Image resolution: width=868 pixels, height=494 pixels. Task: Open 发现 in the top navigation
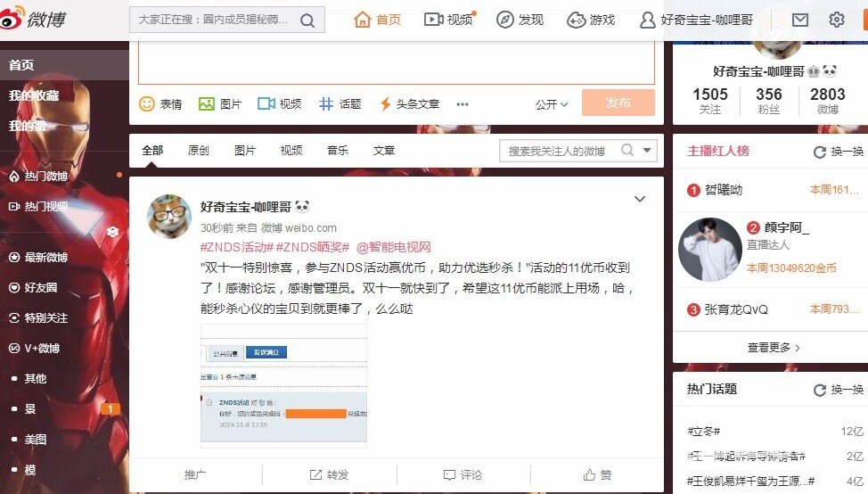(x=520, y=20)
